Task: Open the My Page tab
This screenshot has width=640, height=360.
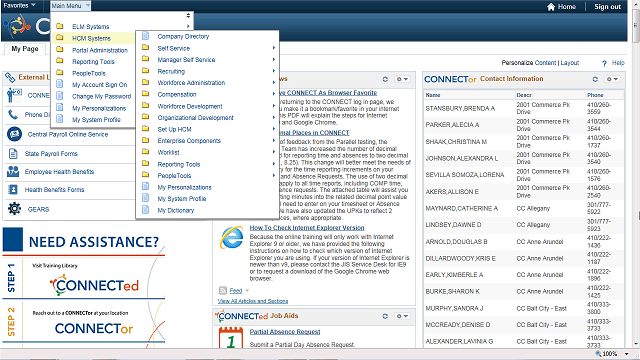Action: [25, 49]
